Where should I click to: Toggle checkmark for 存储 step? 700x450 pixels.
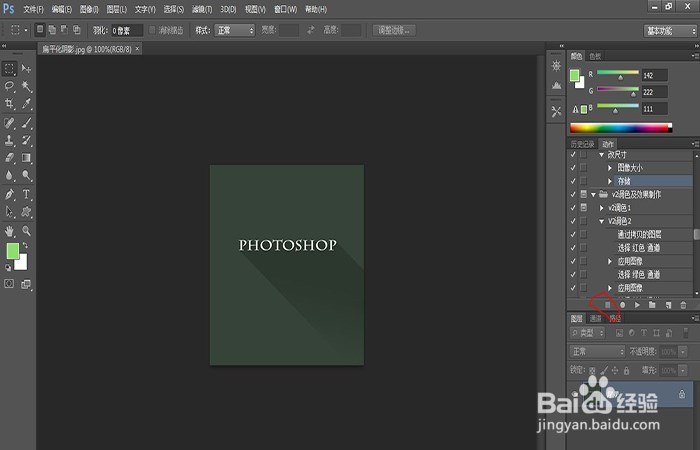point(573,181)
